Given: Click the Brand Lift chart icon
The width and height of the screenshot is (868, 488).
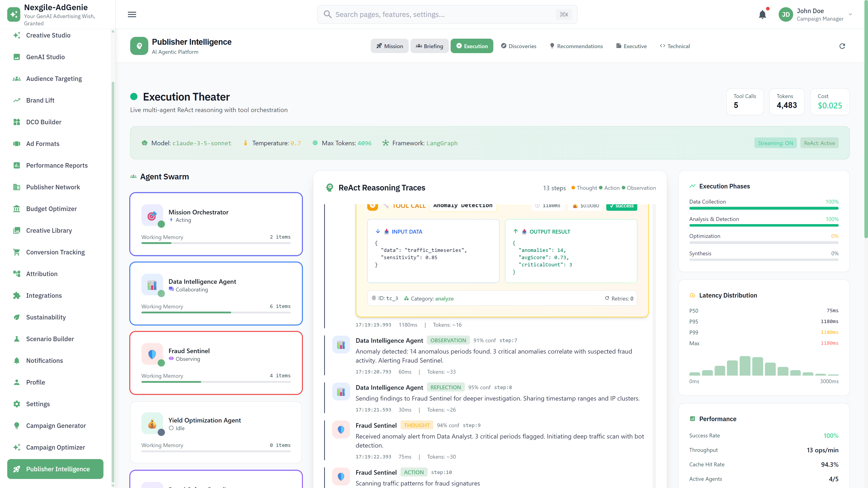Looking at the screenshot, I should [17, 100].
